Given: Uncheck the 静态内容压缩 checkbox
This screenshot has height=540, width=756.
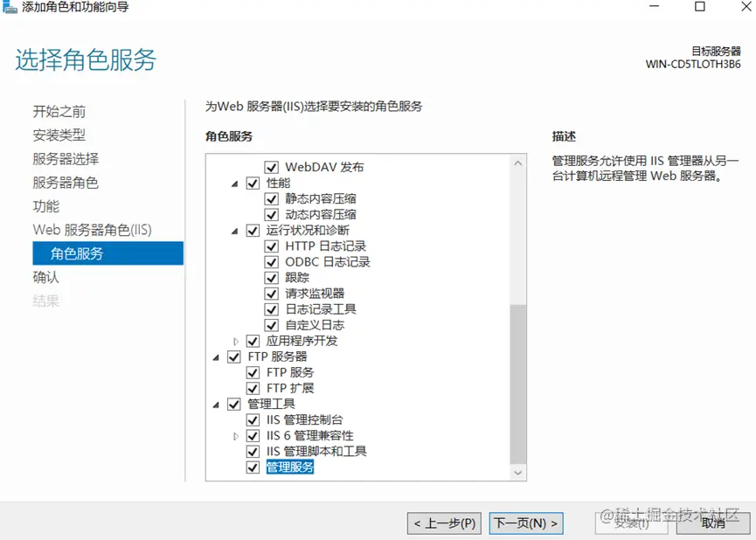Looking at the screenshot, I should coord(272,199).
